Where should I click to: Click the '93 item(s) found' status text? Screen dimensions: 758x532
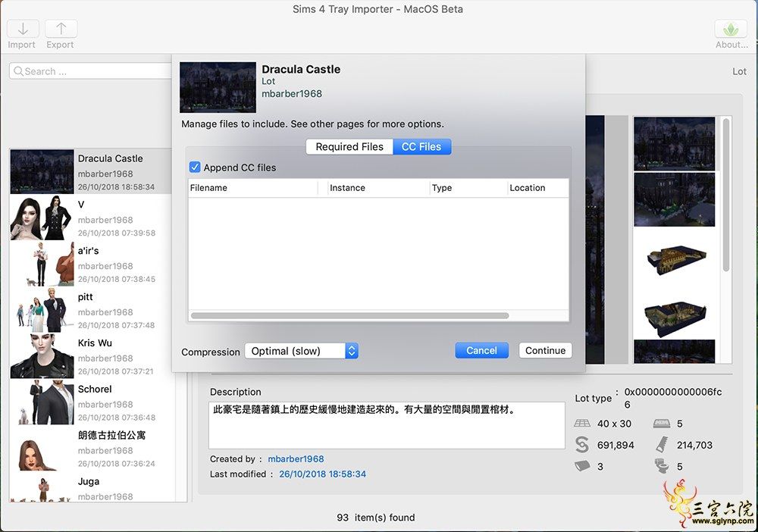tap(376, 517)
